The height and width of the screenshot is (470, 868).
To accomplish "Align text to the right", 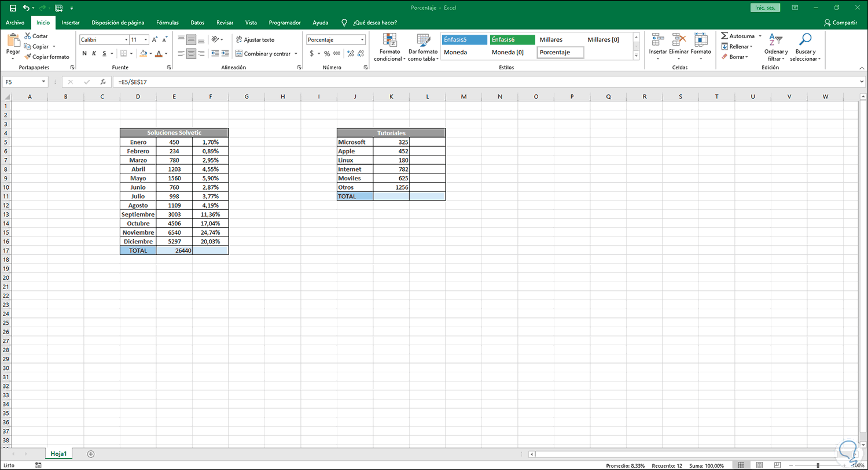I will click(201, 54).
